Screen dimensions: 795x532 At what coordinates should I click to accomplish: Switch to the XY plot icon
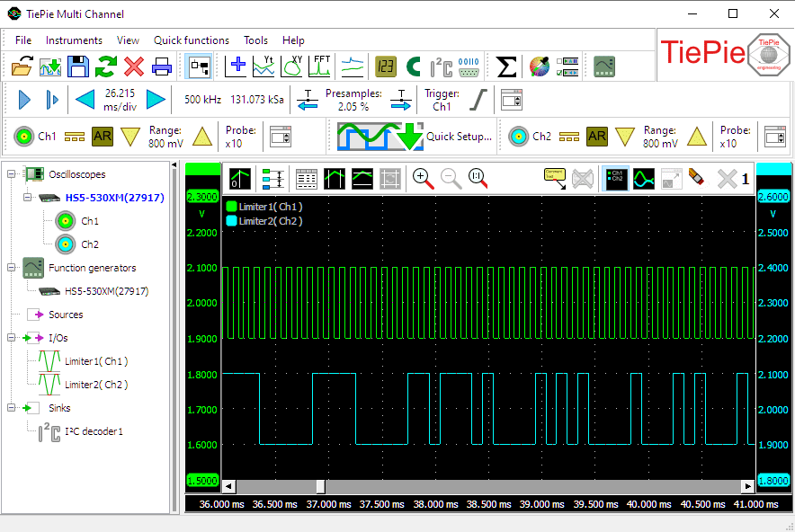(x=291, y=66)
